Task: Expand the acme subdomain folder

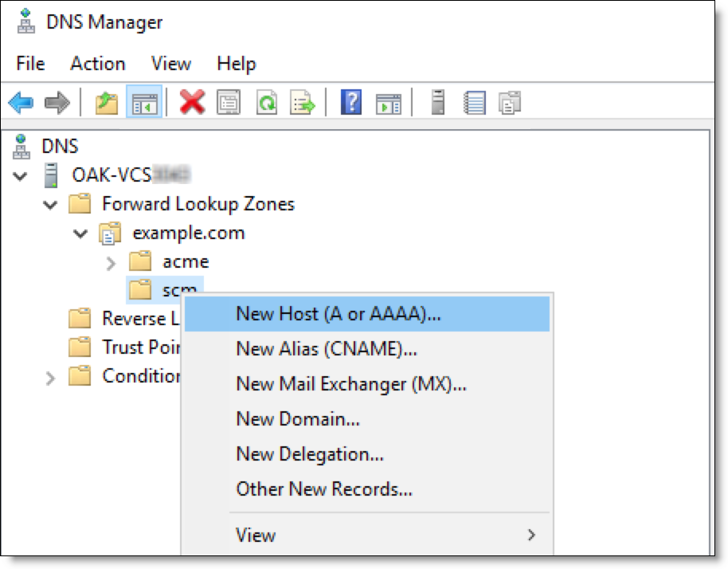Action: pyautogui.click(x=111, y=263)
